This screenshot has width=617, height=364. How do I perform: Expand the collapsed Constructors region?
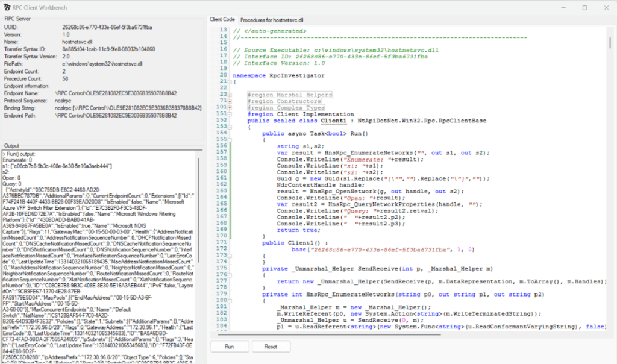point(231,101)
